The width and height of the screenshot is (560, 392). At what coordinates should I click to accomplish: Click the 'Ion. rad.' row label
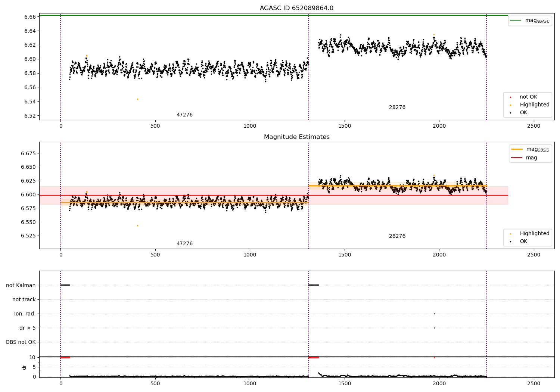point(25,314)
